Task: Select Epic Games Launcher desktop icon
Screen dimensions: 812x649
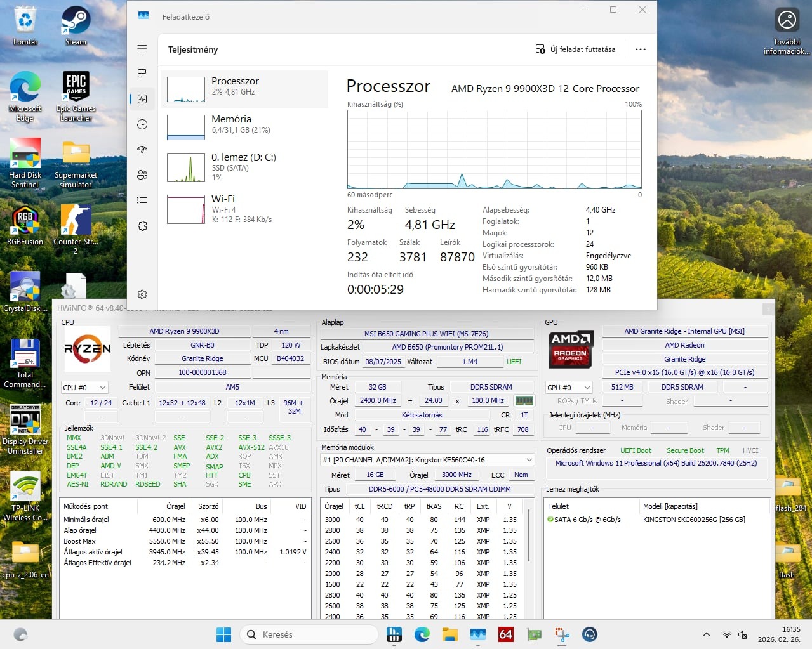Action: point(76,96)
